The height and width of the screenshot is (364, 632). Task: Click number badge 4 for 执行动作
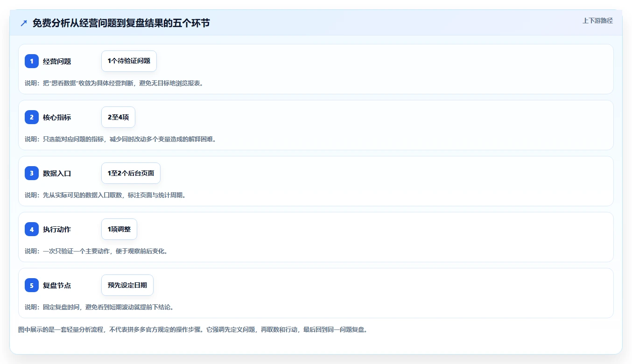[x=32, y=229]
